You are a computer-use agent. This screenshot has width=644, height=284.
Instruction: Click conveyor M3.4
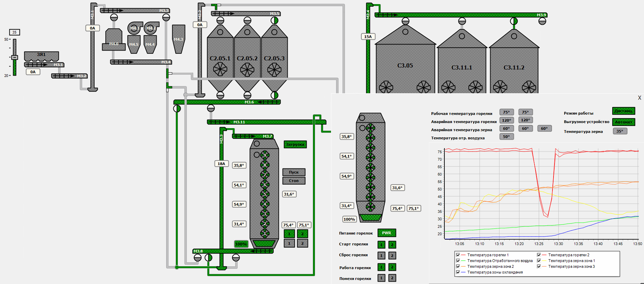click(x=141, y=62)
